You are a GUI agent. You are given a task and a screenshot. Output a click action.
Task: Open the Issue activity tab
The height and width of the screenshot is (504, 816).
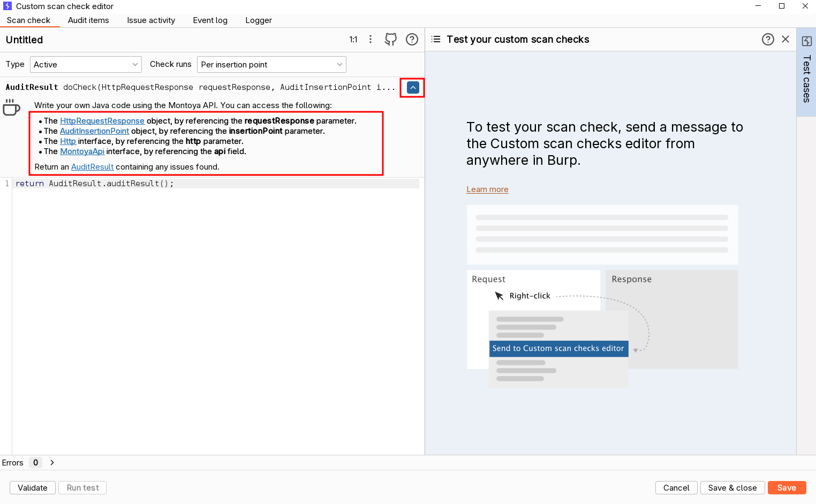(x=151, y=20)
